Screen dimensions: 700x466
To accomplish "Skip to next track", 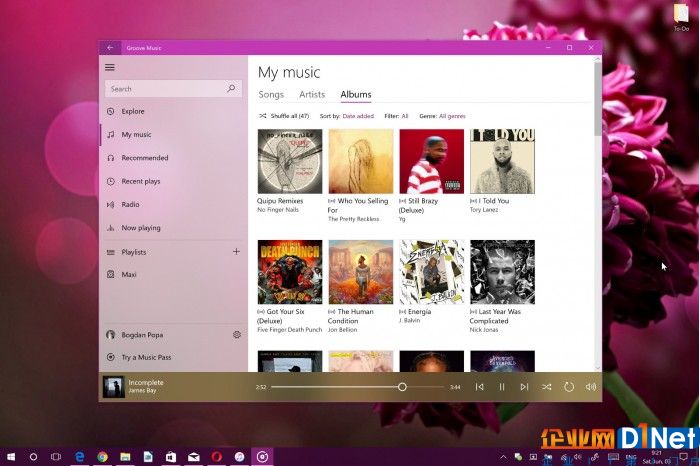I will click(524, 387).
